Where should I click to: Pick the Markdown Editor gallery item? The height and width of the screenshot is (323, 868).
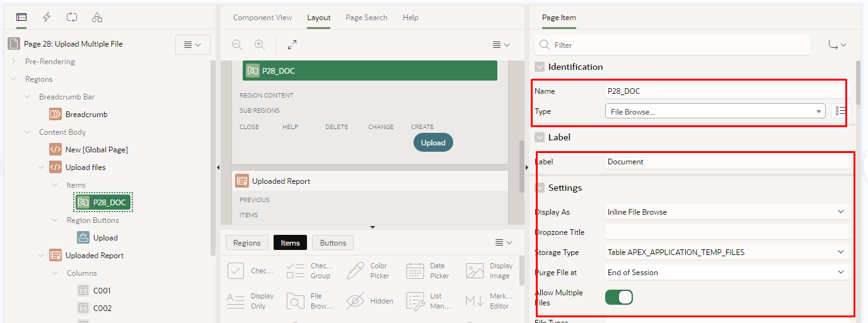click(x=489, y=301)
